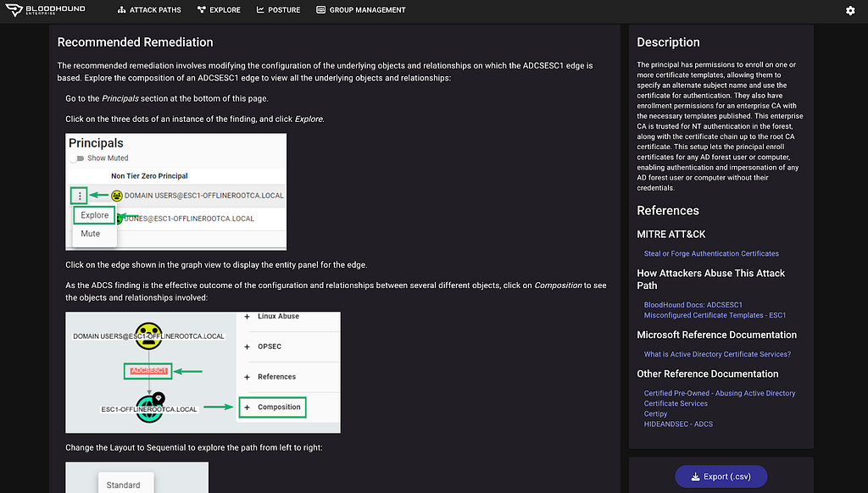Image resolution: width=868 pixels, height=493 pixels.
Task: Open Certified Pre-Owned reference link
Action: coord(720,398)
